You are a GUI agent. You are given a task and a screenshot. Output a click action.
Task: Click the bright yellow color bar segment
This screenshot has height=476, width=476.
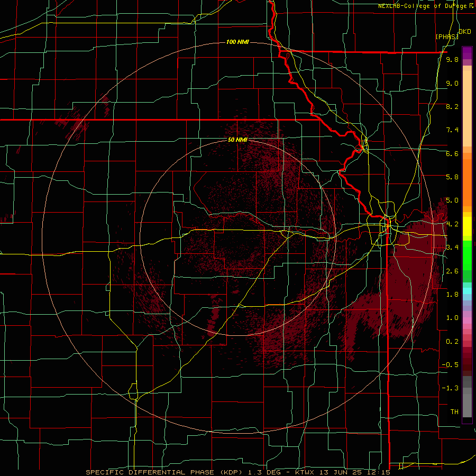tap(467, 226)
